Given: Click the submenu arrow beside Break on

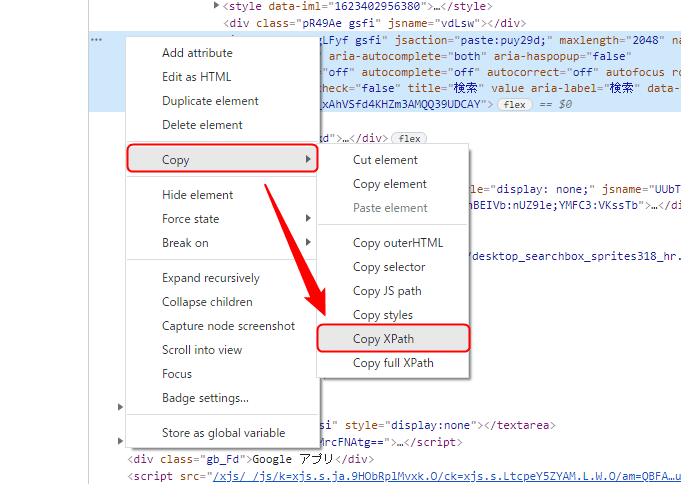Looking at the screenshot, I should tap(308, 242).
